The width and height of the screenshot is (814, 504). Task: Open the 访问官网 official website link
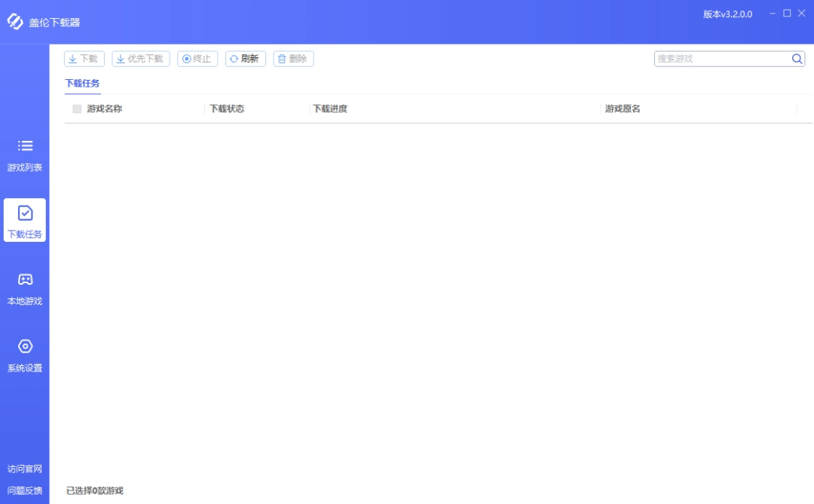(x=24, y=469)
